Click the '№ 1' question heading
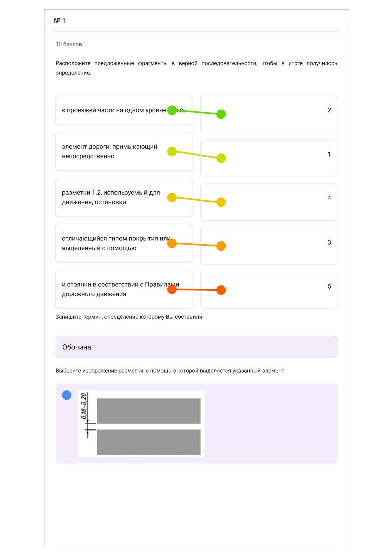392x555 pixels. point(59,21)
